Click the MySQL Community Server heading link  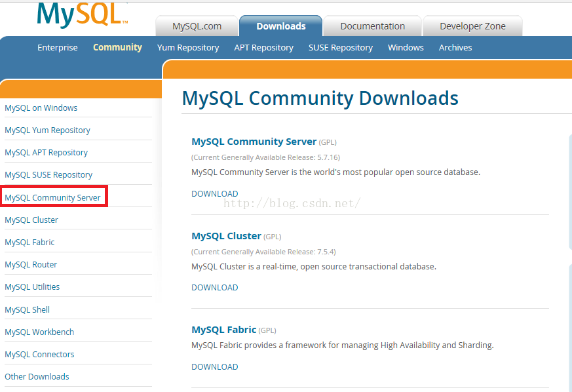[254, 142]
